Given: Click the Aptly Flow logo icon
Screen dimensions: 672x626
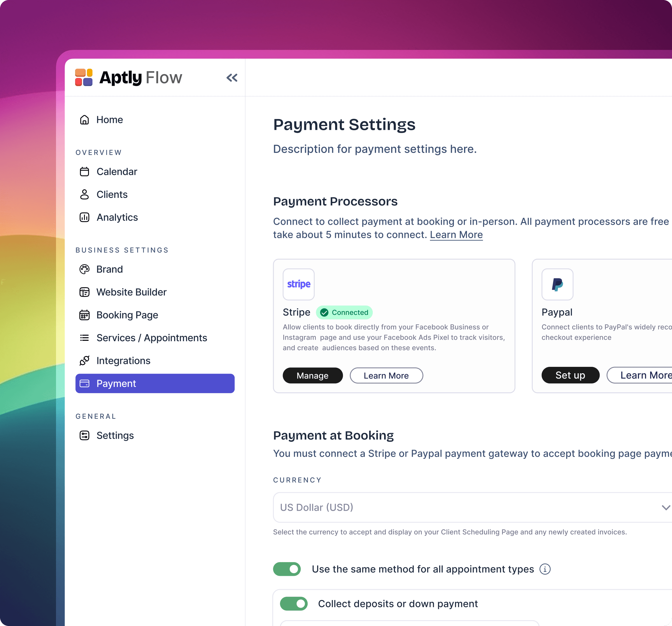Looking at the screenshot, I should [x=83, y=77].
